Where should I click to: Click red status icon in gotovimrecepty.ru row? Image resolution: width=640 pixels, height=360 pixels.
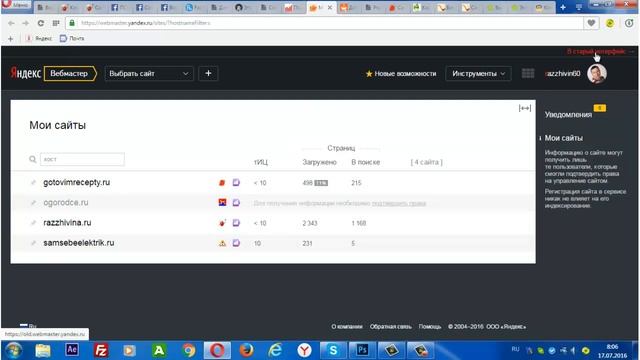point(222,182)
